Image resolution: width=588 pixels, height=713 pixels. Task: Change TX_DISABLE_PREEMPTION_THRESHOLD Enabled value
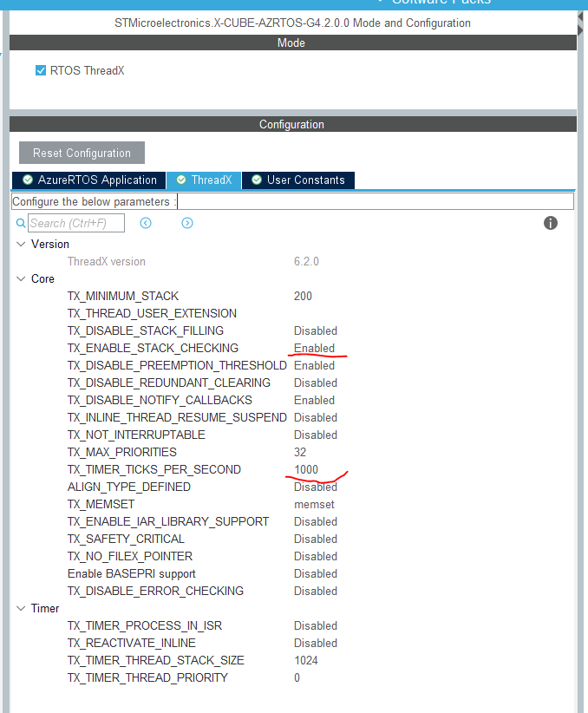(314, 365)
